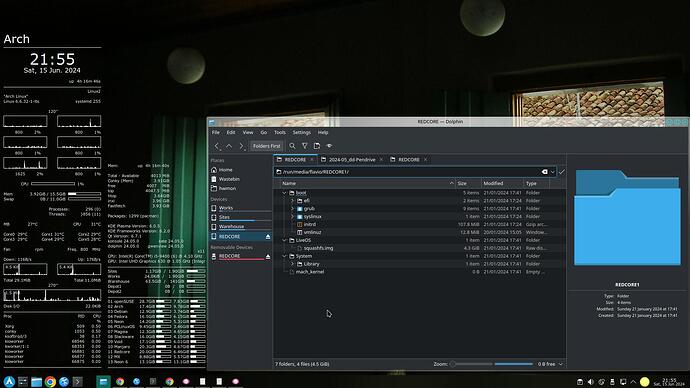Toggle the Folders First sorting button
Image resolution: width=690 pixels, height=388 pixels.
pyautogui.click(x=266, y=146)
